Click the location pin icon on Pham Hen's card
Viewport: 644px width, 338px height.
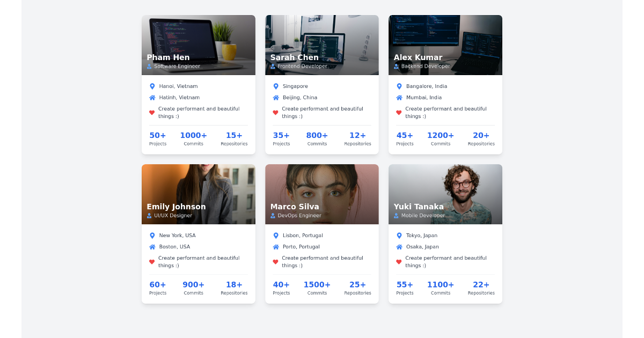click(152, 86)
